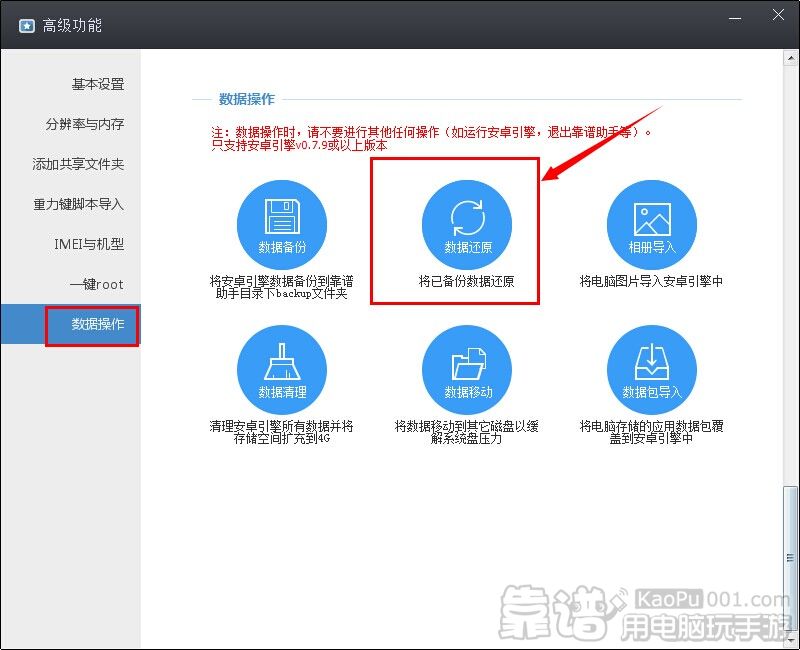This screenshot has height=650, width=800.
Task: Click the 数据操作 section heading
Action: pyautogui.click(x=246, y=99)
